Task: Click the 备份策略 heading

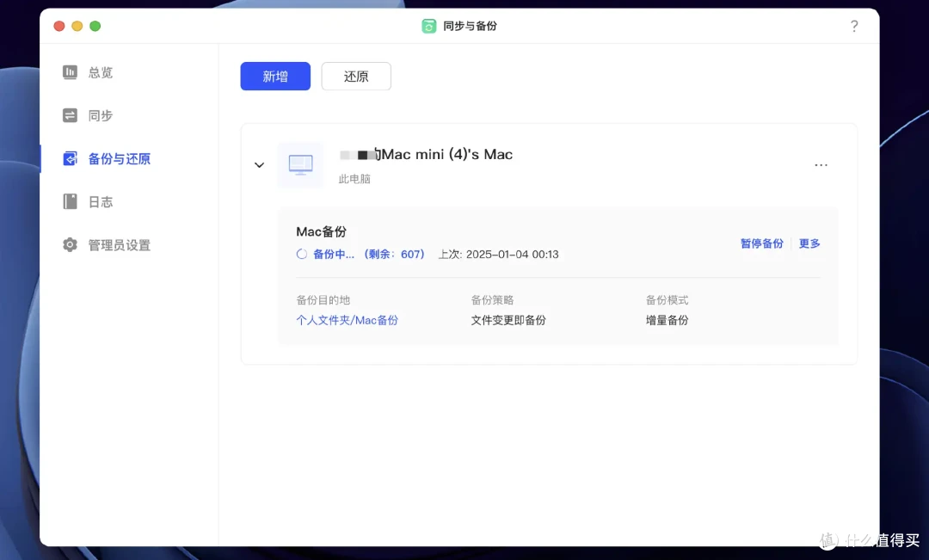Action: (x=492, y=300)
